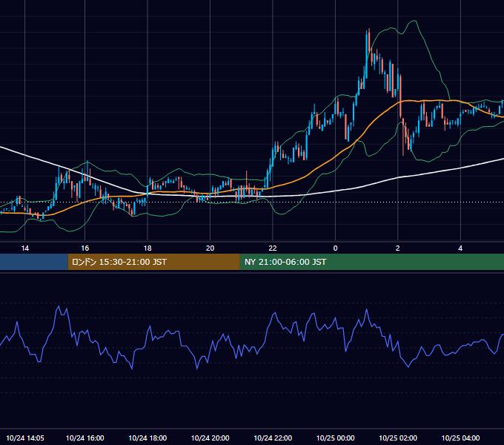The image size is (504, 445).
Task: Click the 10/25 00:00 date label
Action: (x=335, y=438)
